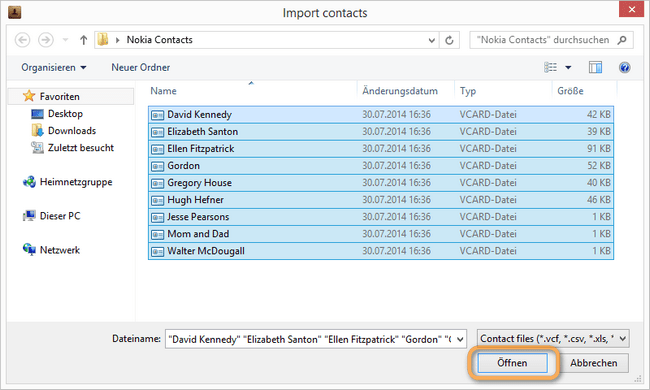Click the 91 KB size of Ellen Fitzpatrick
The width and height of the screenshot is (650, 390).
[x=599, y=149]
